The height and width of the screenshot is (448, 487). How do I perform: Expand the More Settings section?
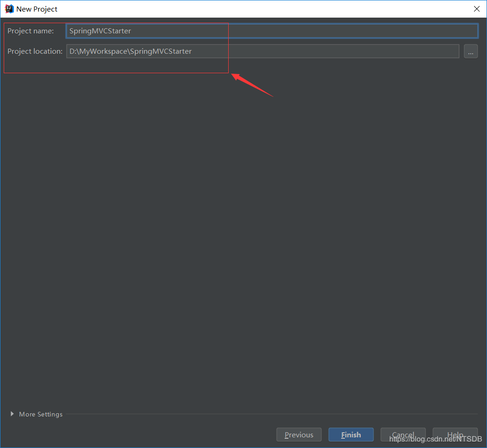pos(36,414)
